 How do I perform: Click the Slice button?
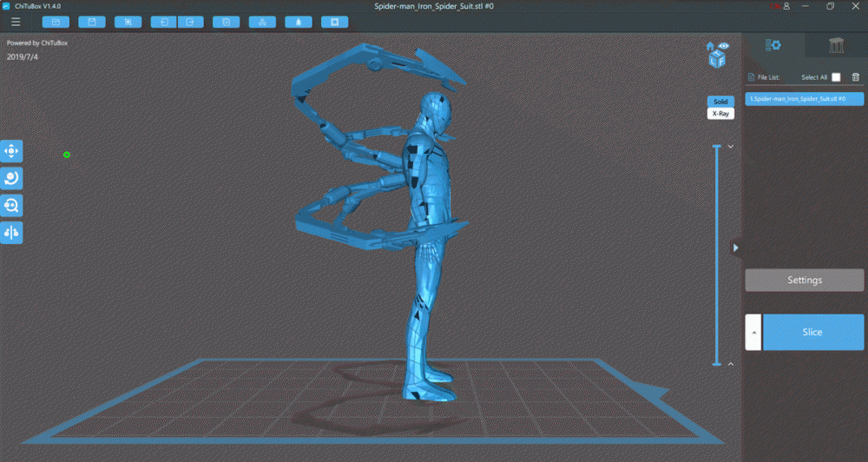[812, 332]
